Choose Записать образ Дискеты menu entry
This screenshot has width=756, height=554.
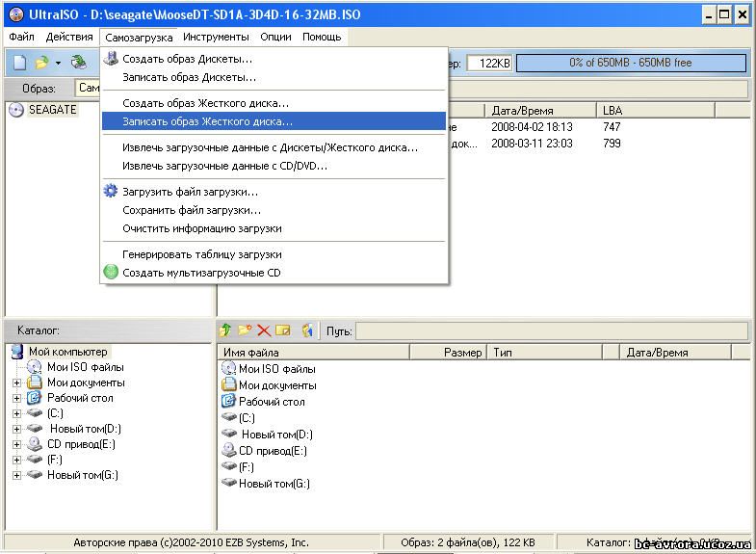274,77
